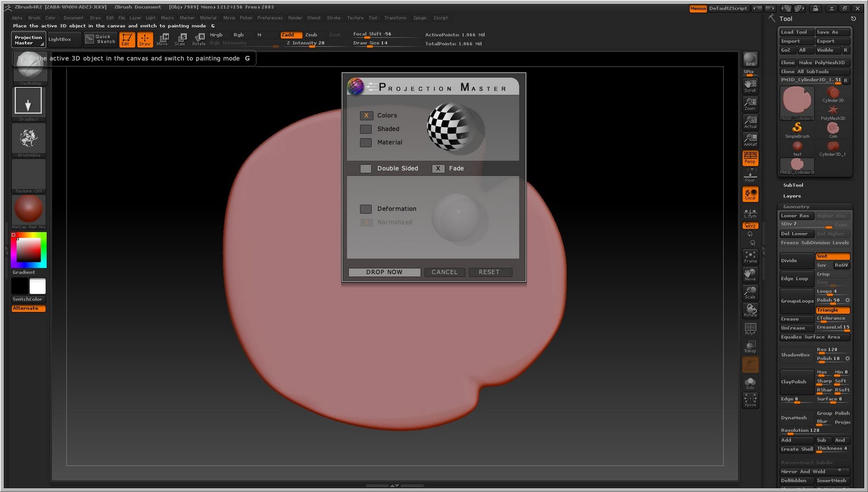Click the SwitchColor button
This screenshot has width=868, height=492.
pos(28,299)
